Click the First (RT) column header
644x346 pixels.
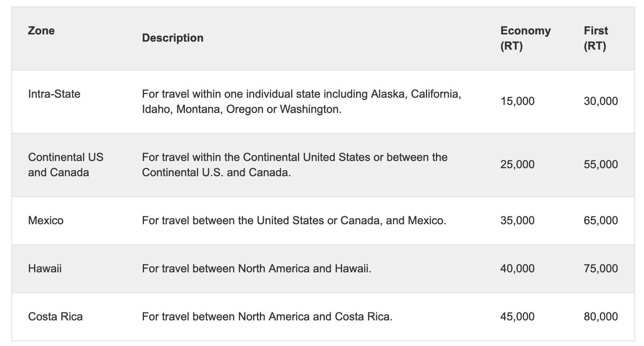595,38
